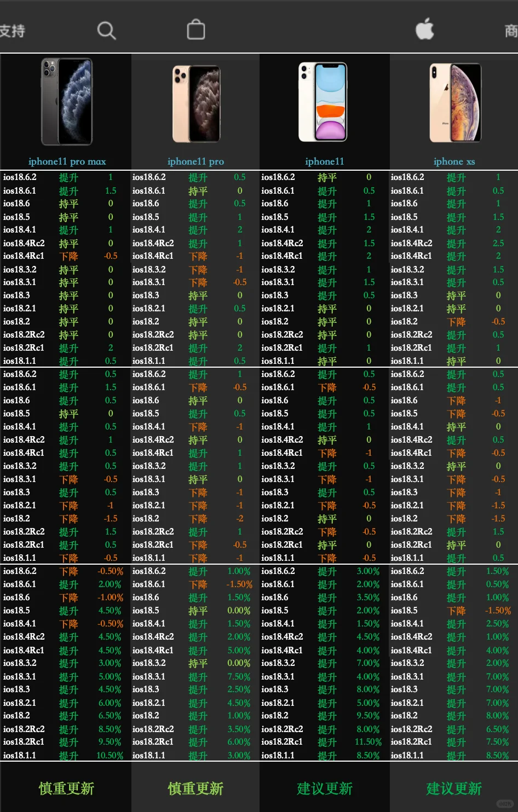Click "0.50%" in iphone xs ios18.6.1 row
Screen dimensions: 518x812
498,584
